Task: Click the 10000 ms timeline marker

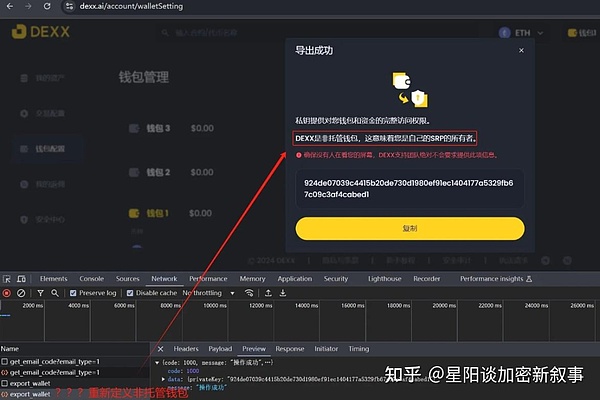Action: pyautogui.click(x=215, y=306)
